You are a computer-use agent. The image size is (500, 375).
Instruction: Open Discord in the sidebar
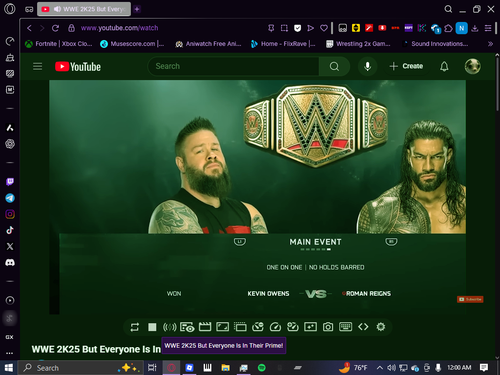click(10, 263)
